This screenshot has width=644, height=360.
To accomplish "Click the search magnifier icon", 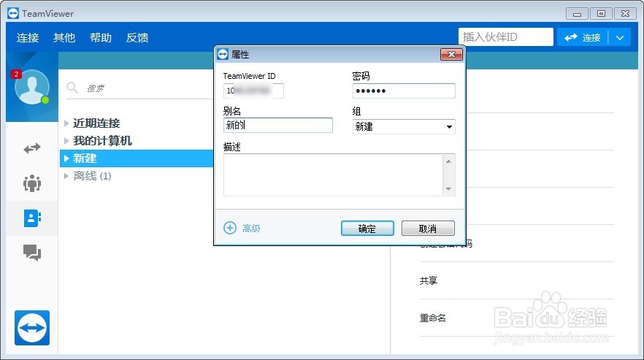I will [x=72, y=88].
